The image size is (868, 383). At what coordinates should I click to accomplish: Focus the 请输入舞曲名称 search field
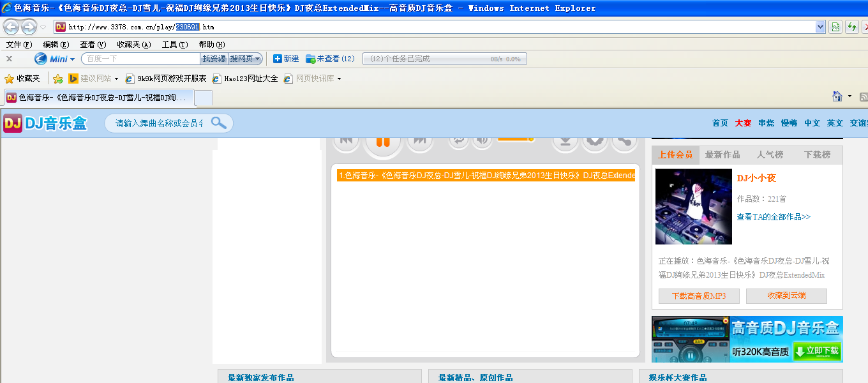click(158, 123)
